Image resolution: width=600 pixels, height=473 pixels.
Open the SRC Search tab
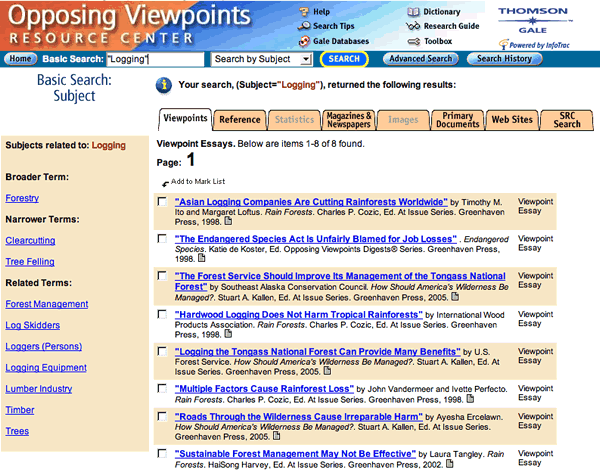[567, 120]
